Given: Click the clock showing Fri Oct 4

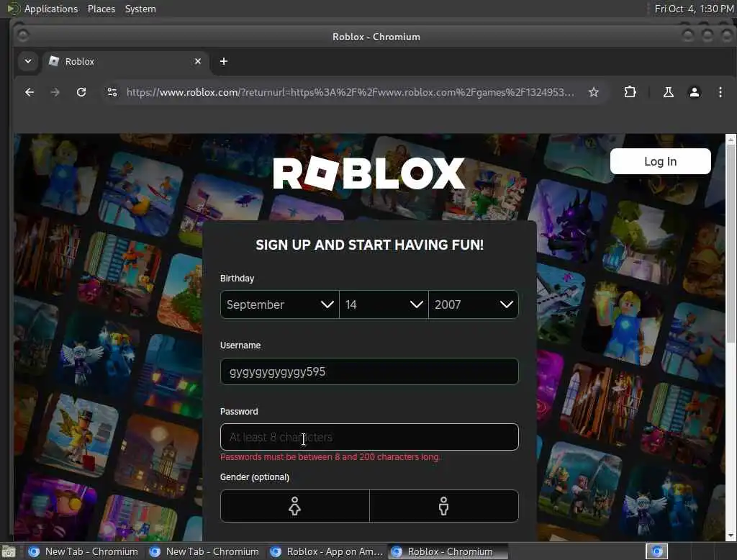Looking at the screenshot, I should click(694, 9).
